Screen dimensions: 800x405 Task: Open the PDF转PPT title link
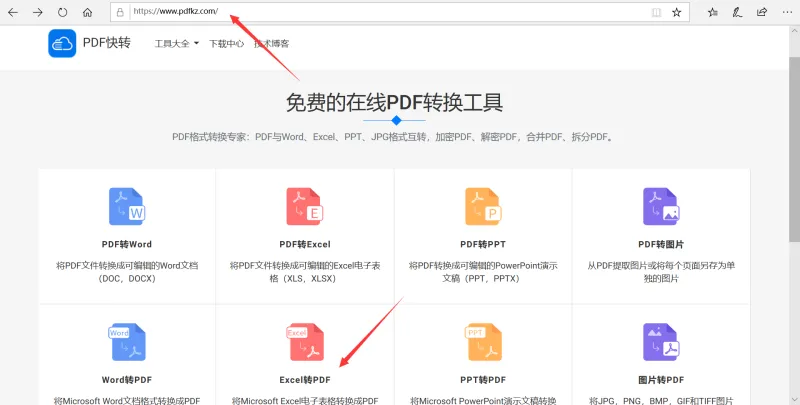click(483, 244)
